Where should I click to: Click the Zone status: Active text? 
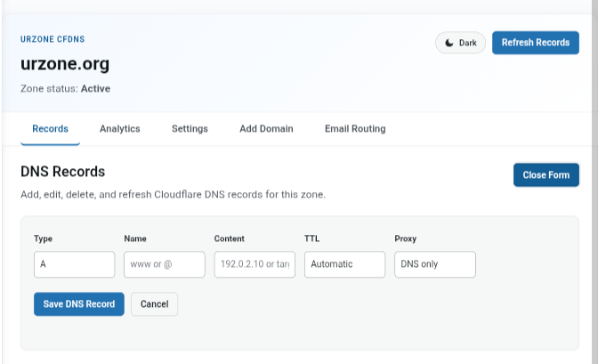point(65,89)
